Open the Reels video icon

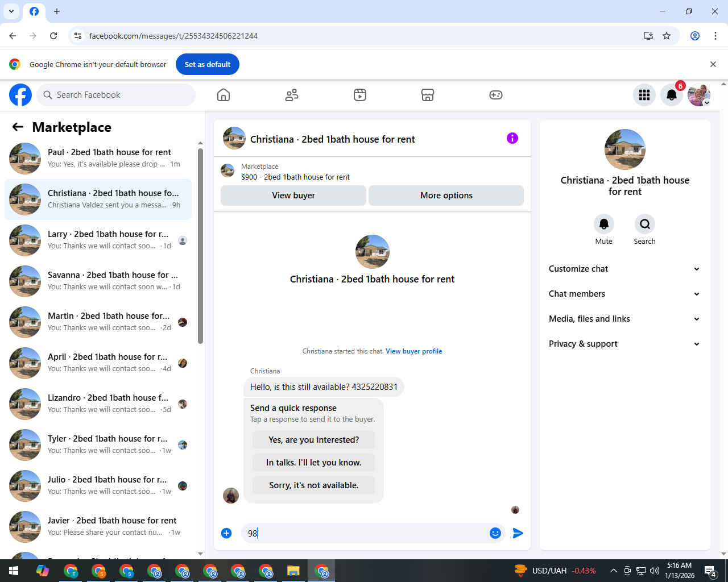(360, 95)
